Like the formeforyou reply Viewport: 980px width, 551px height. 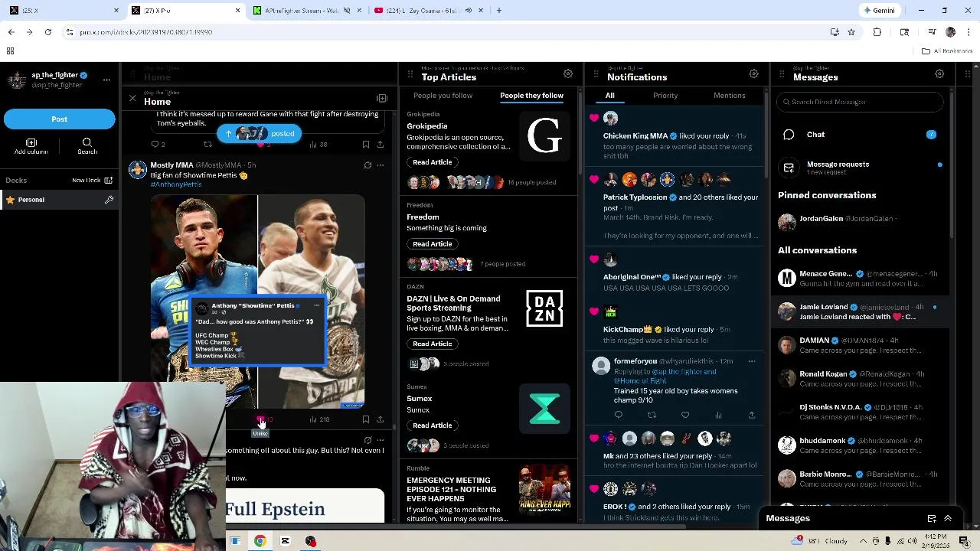point(685,415)
